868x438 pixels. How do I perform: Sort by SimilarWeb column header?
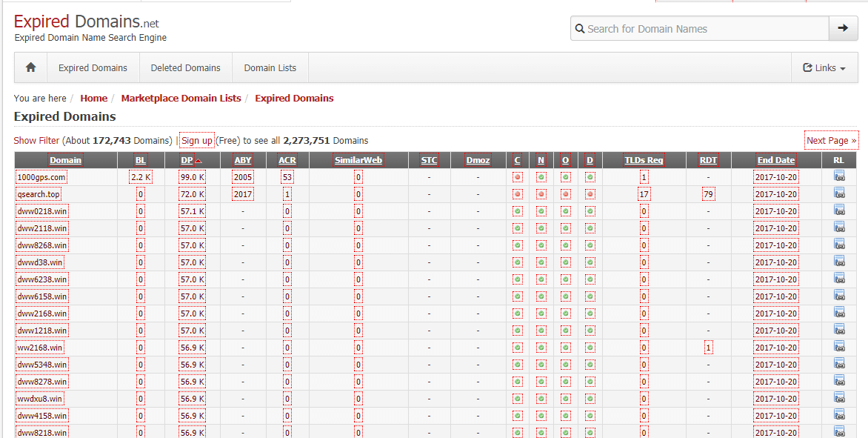358,160
